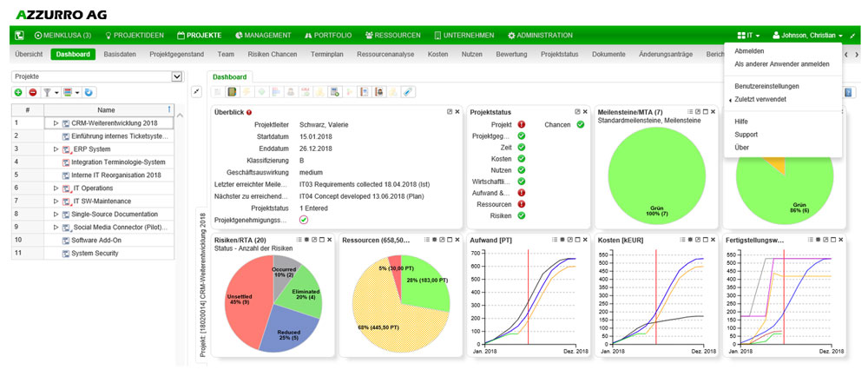Open the list options icon on Risiken/RTA widget
This screenshot has width=868, height=370.
coord(298,239)
